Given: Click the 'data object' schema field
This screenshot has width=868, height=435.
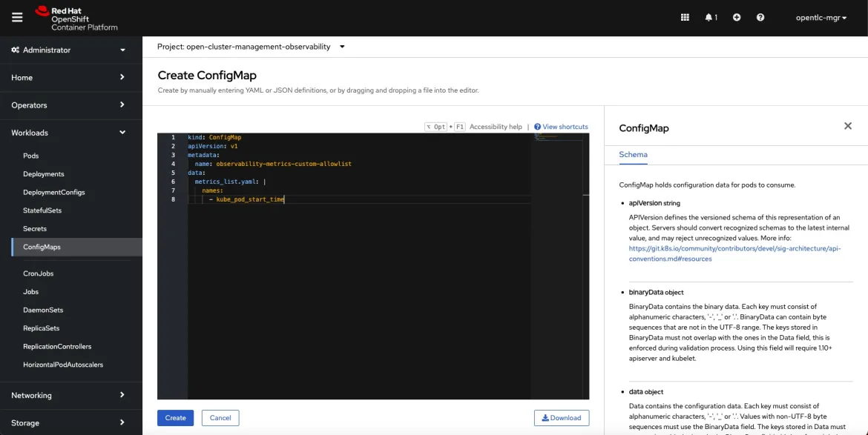Looking at the screenshot, I should click(646, 391).
